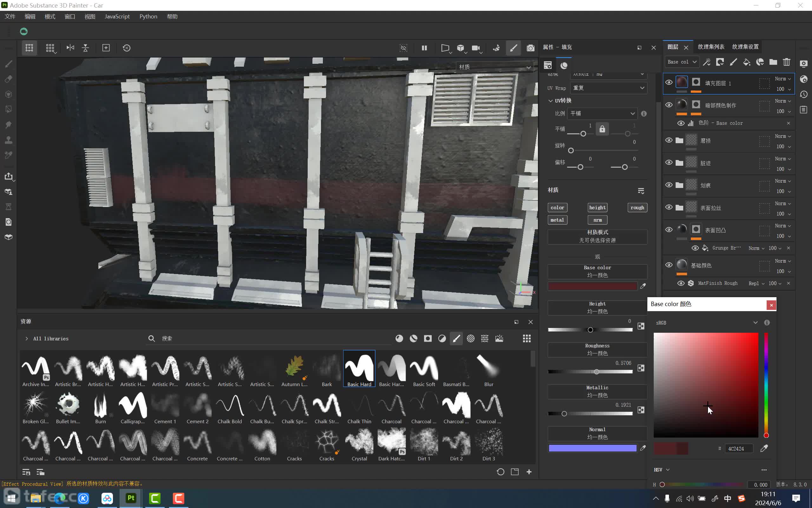
Task: Hide the 基础颜色 layer
Action: pyautogui.click(x=669, y=265)
